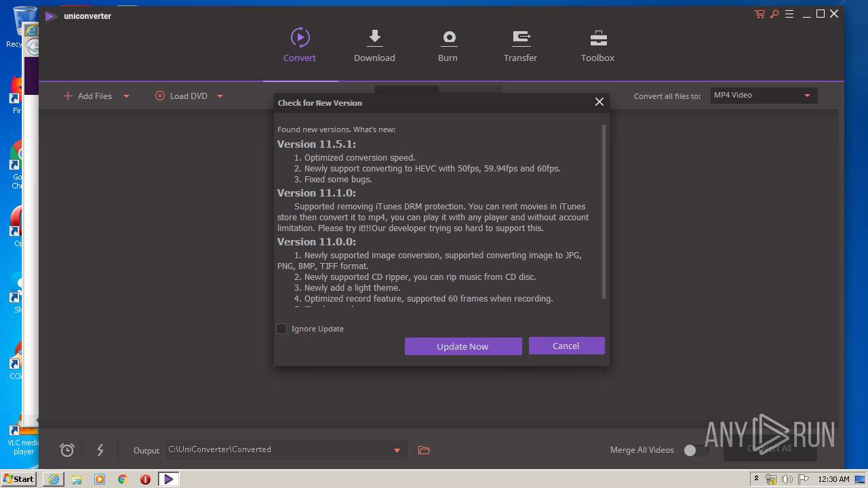Expand the output path dropdown arrow
The height and width of the screenshot is (488, 868).
tap(397, 451)
